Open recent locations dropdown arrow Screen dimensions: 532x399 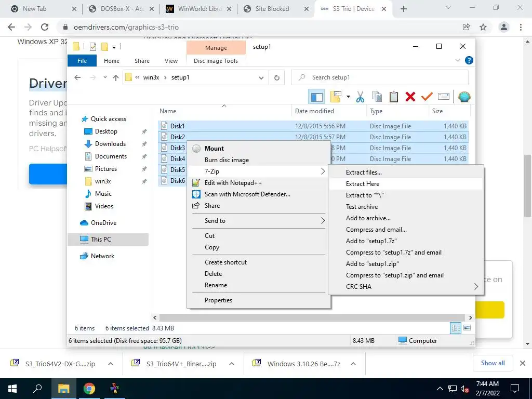tap(105, 78)
